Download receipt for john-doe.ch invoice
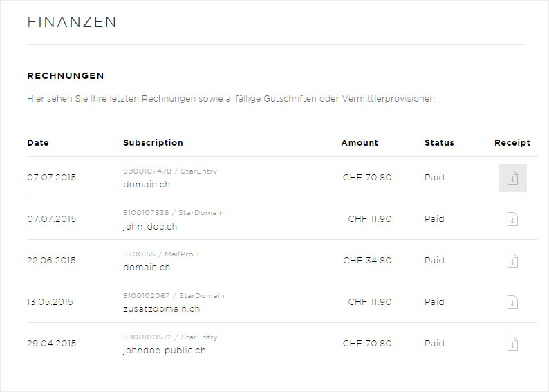 [512, 219]
